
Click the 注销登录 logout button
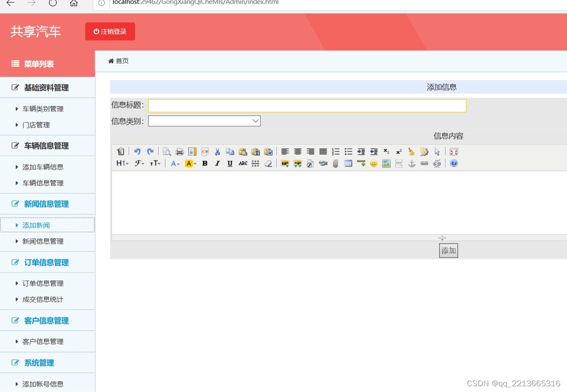pos(110,31)
